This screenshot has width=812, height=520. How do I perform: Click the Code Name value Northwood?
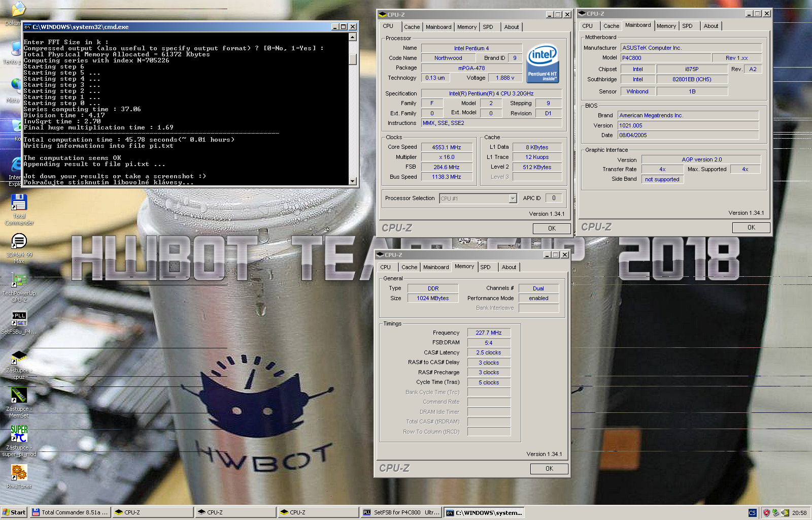[x=448, y=58]
